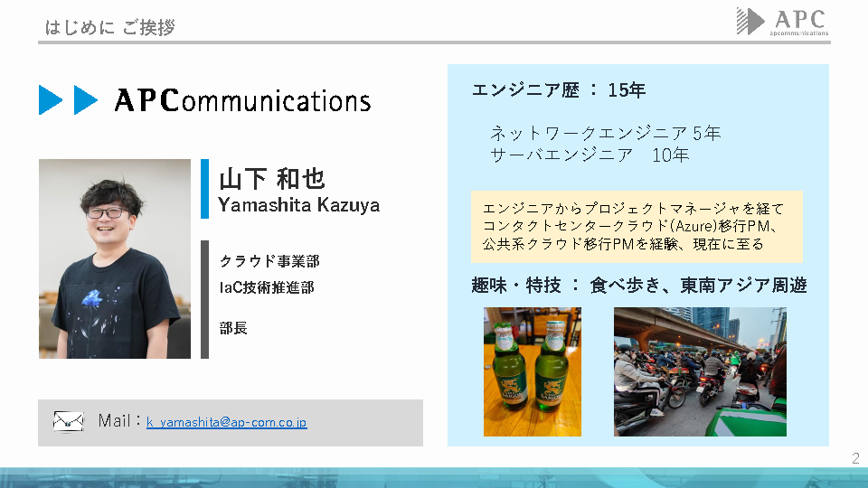Click the dark gray vertical bar beside the department text
Screen dimensions: 868x488
tap(204, 299)
